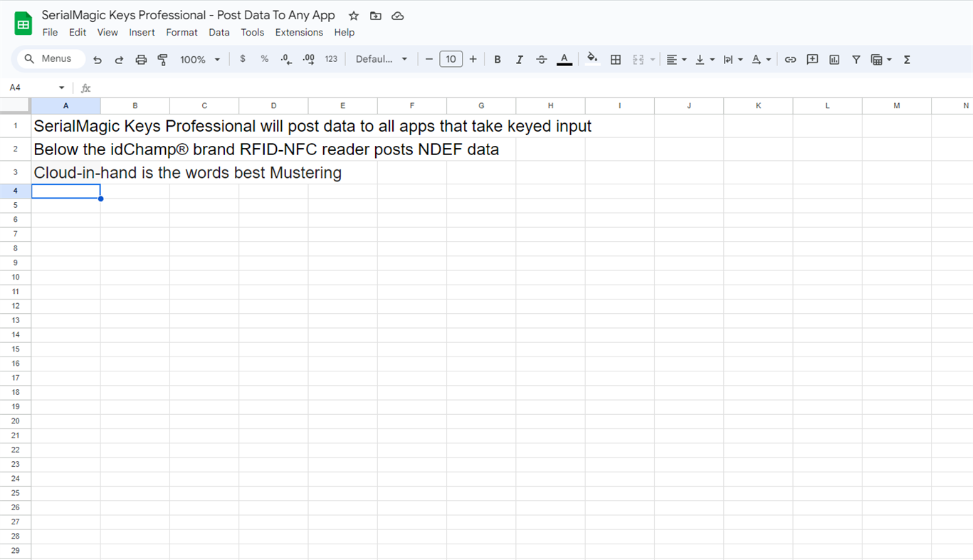
Task: Toggle strikethrough formatting
Action: pyautogui.click(x=542, y=60)
